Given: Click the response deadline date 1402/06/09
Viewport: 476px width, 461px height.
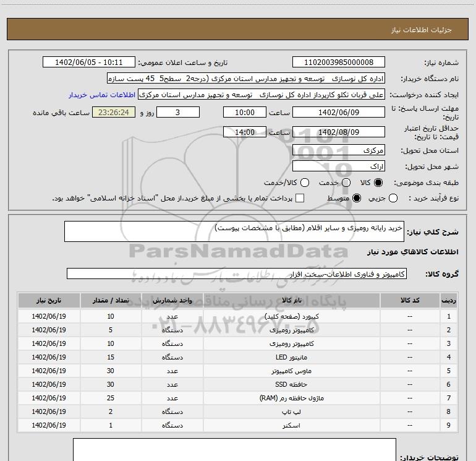Looking at the screenshot, I should tap(339, 112).
